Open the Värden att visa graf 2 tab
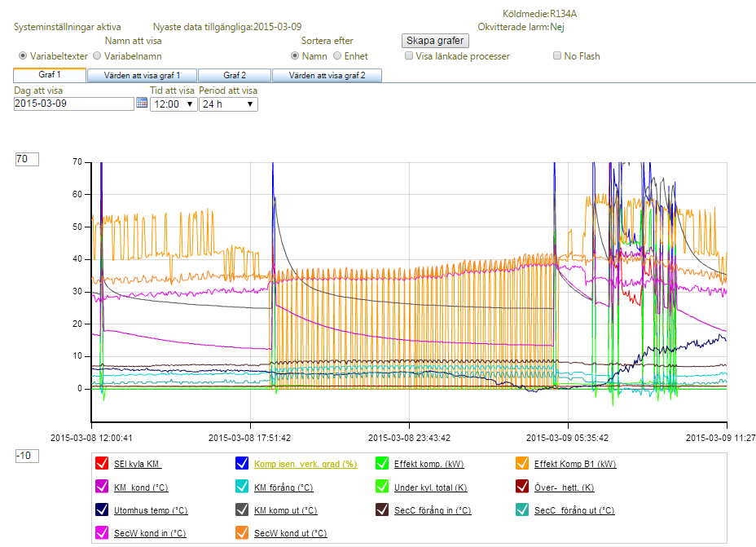This screenshot has width=756, height=547. point(327,75)
